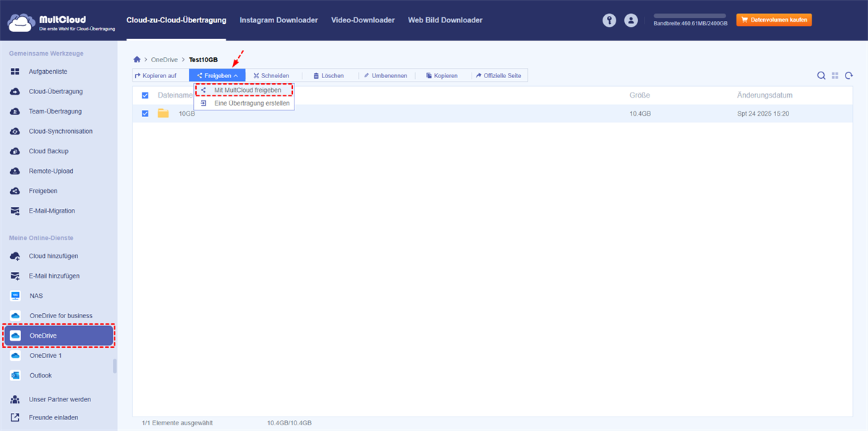Viewport: 868px width, 431px height.
Task: Collapse the Freigeben dropdown
Action: (x=217, y=75)
